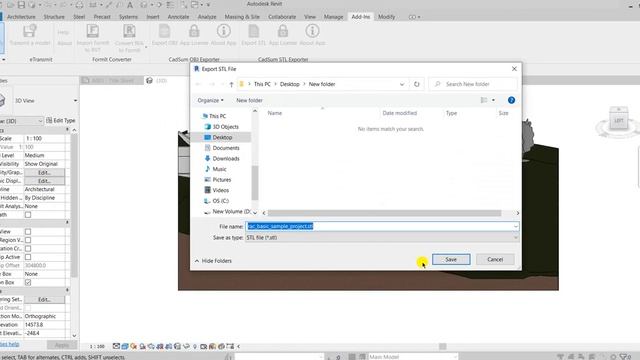Toggle the Crop View checkbox
The height and width of the screenshot is (360, 640).
[28, 231]
